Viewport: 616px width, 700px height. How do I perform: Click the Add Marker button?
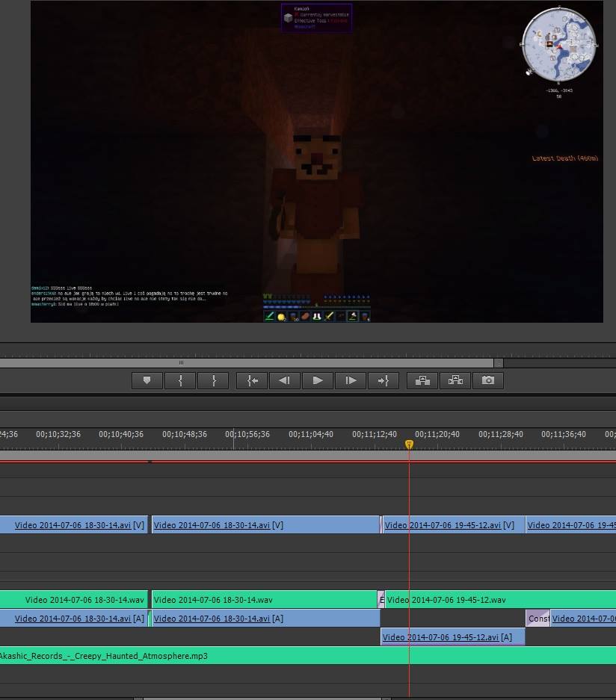coord(147,380)
